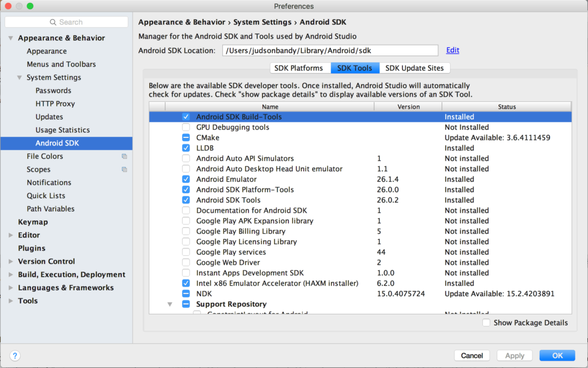Expand Build, Execution, Deployment section
This screenshot has width=588, height=368.
pyautogui.click(x=11, y=274)
